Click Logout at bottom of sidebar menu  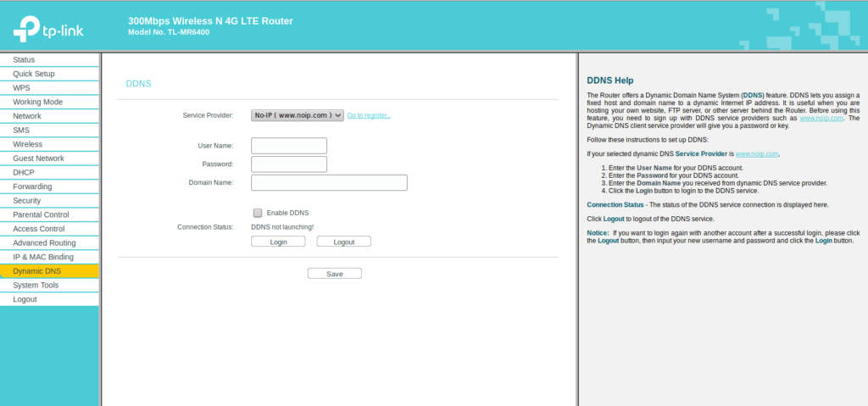[25, 299]
